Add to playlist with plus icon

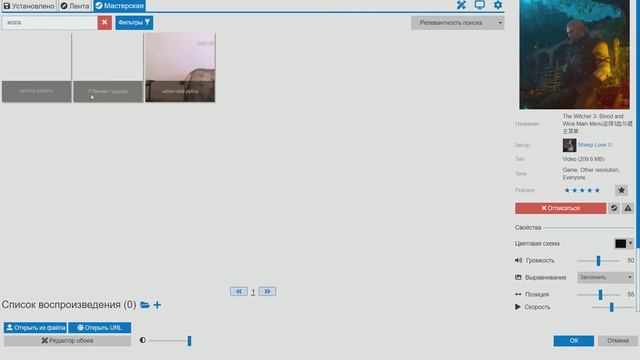coord(157,305)
